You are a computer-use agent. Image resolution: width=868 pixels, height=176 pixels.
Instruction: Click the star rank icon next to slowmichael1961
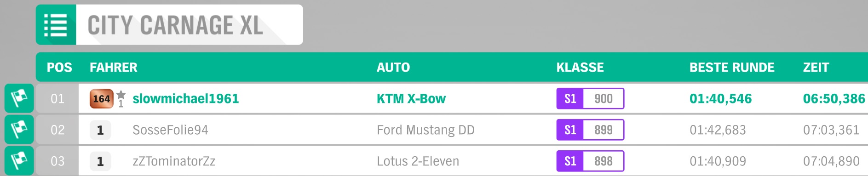coord(121,98)
